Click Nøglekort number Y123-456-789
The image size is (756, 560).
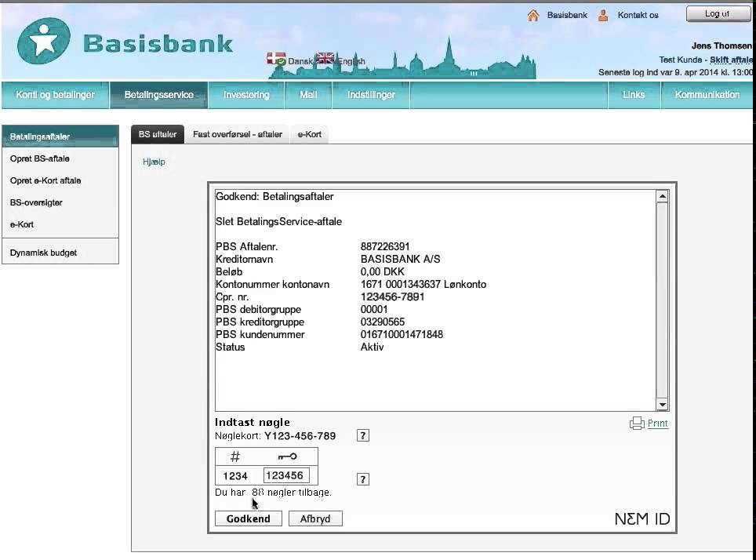pos(300,436)
